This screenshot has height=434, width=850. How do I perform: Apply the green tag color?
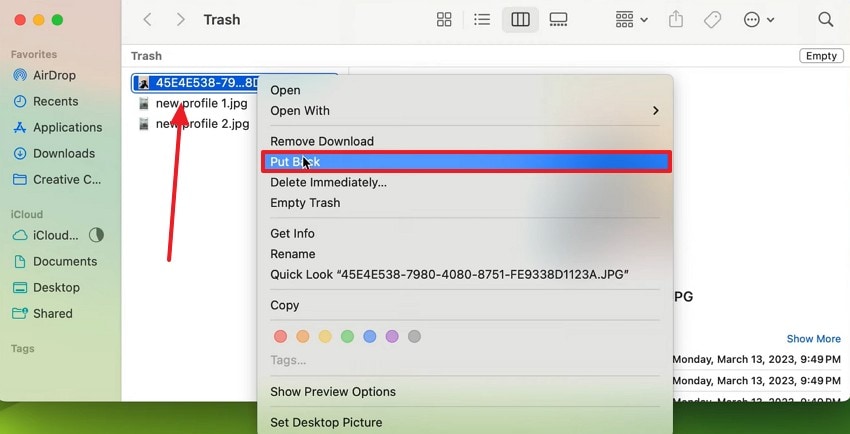(347, 336)
